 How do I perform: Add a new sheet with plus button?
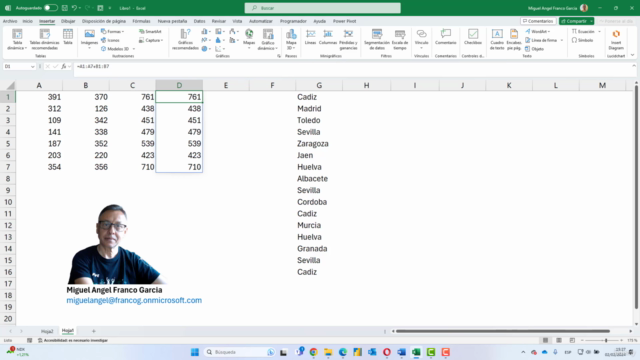tap(93, 331)
